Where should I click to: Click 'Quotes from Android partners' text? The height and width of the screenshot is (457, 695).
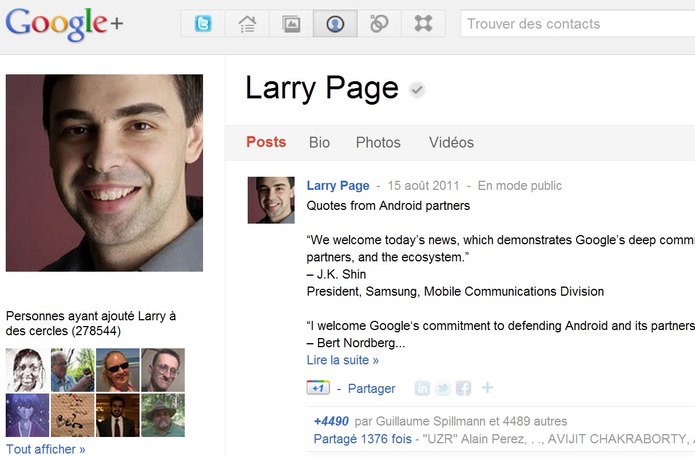[x=388, y=206]
